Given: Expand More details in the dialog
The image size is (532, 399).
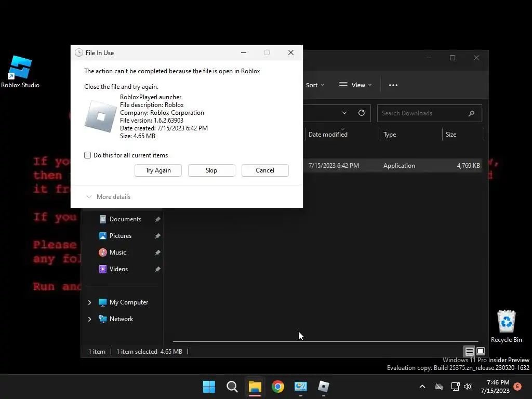Looking at the screenshot, I should click(x=109, y=197).
